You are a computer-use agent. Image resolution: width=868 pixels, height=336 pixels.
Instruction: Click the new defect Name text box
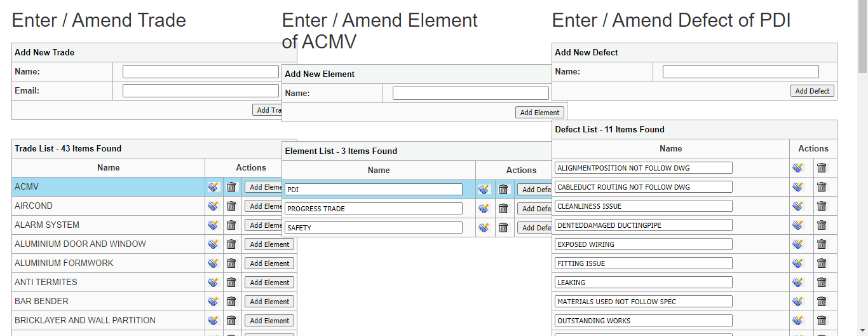tap(740, 72)
